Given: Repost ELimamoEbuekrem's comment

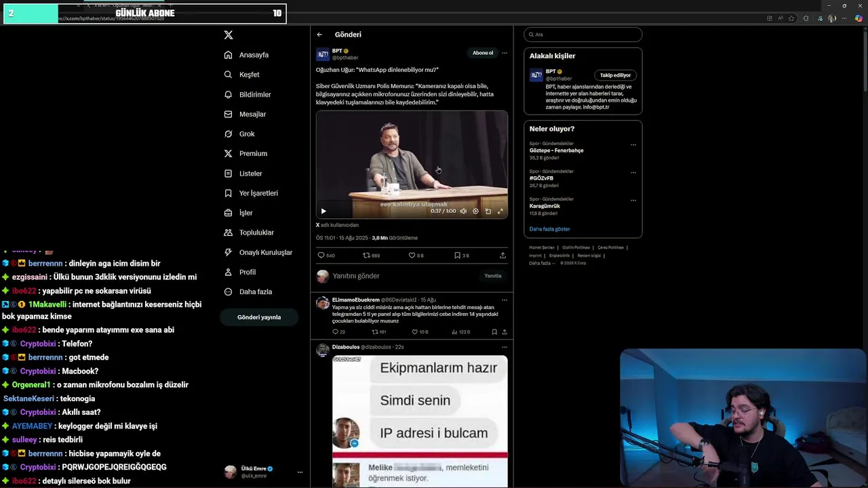Looking at the screenshot, I should point(375,332).
